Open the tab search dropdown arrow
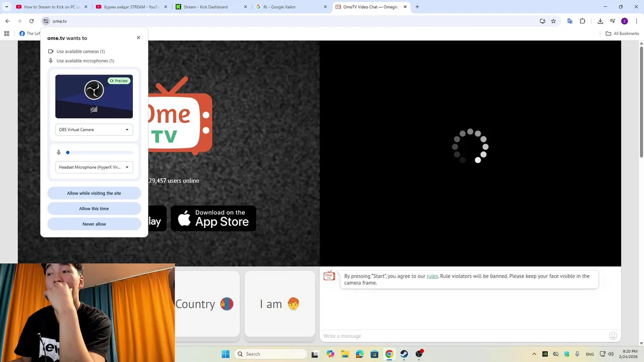The height and width of the screenshot is (362, 644). pyautogui.click(x=7, y=7)
